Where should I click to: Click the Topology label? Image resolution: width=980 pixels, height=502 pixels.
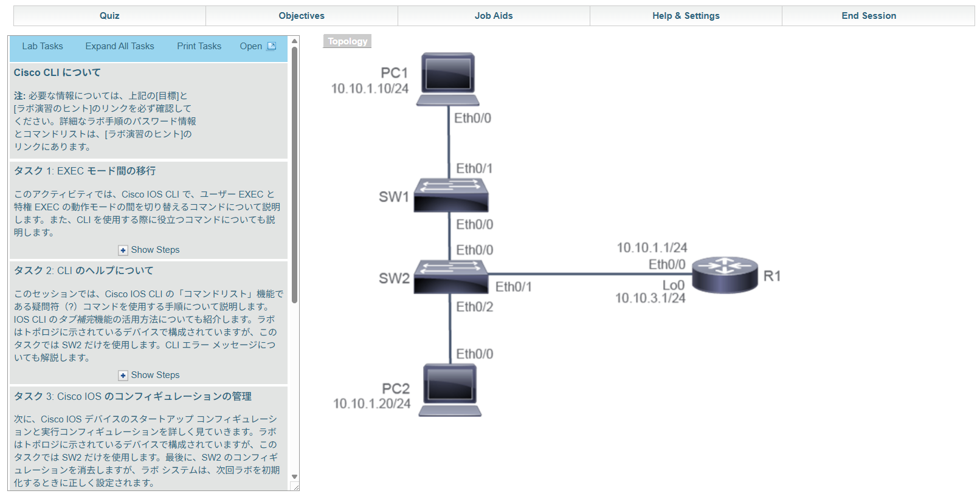tap(348, 41)
